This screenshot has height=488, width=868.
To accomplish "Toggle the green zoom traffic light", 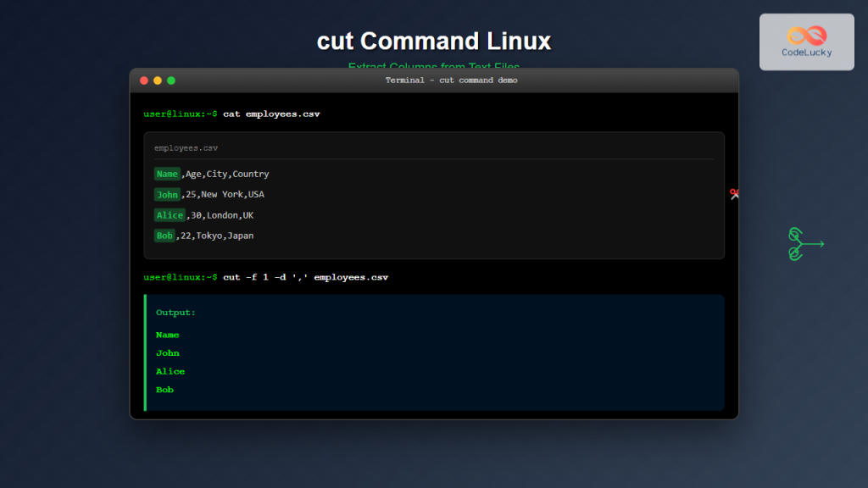I will (170, 80).
